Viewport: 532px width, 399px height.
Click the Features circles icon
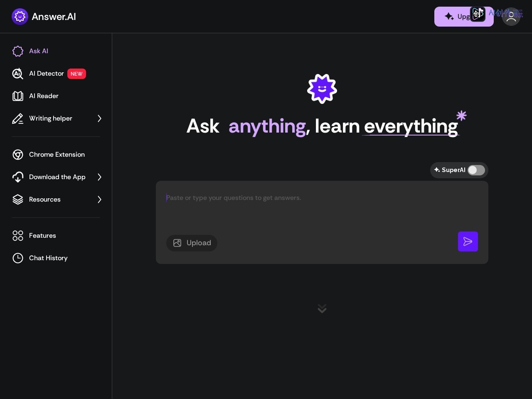click(x=18, y=236)
